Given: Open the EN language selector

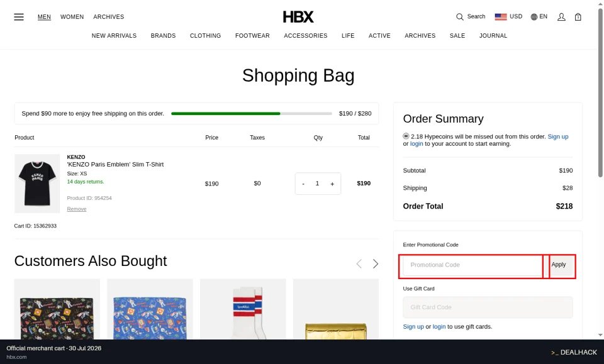Looking at the screenshot, I should click(x=539, y=16).
